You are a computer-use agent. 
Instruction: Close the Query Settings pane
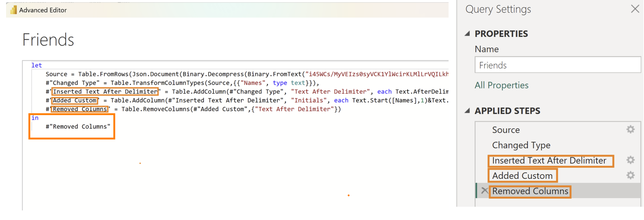(x=635, y=9)
